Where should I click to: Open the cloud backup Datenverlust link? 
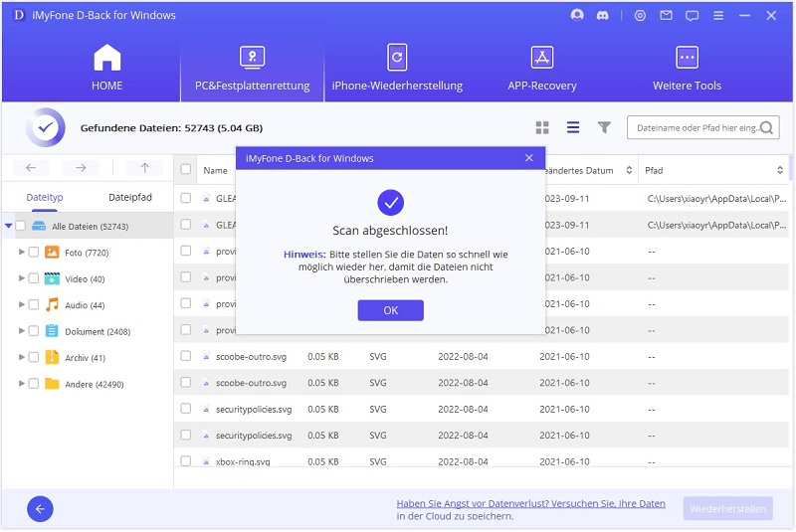tap(530, 510)
